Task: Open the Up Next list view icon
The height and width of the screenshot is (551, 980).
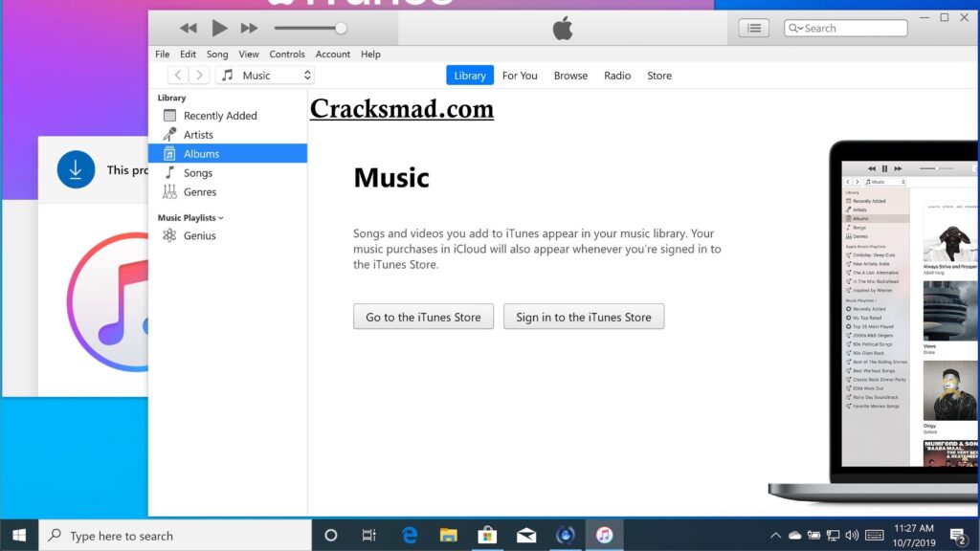Action: click(x=754, y=28)
